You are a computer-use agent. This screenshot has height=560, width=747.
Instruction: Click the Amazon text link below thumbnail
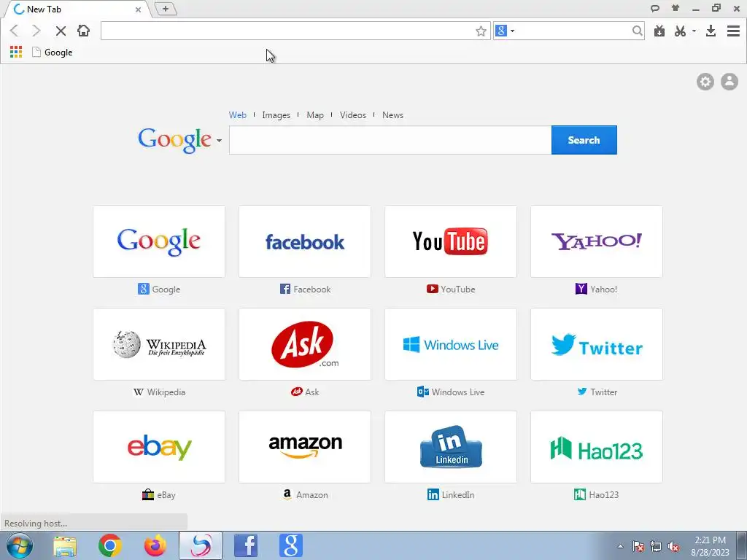click(x=312, y=495)
